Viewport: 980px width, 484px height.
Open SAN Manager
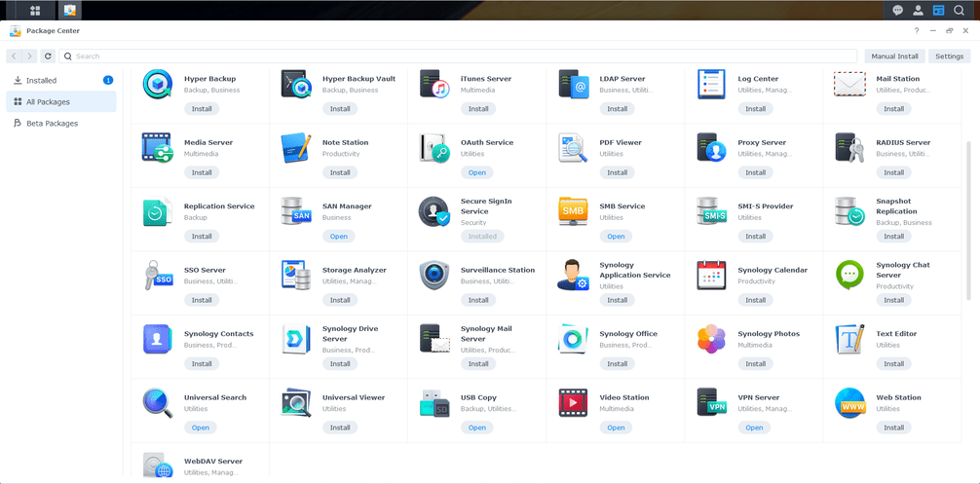pos(339,236)
